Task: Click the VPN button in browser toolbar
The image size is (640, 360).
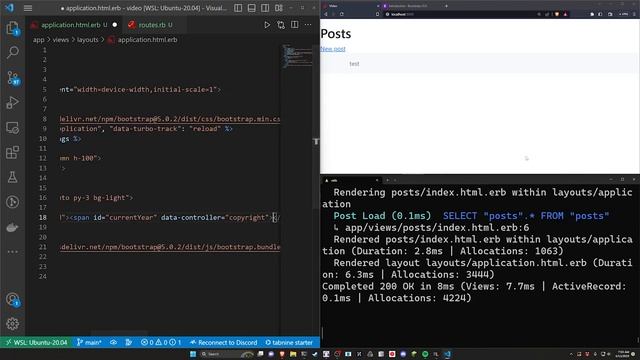Action: (623, 14)
